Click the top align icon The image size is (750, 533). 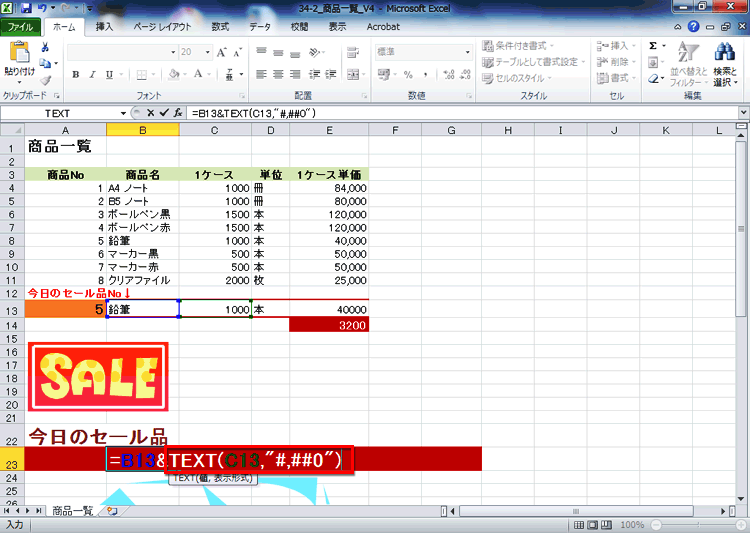click(261, 52)
